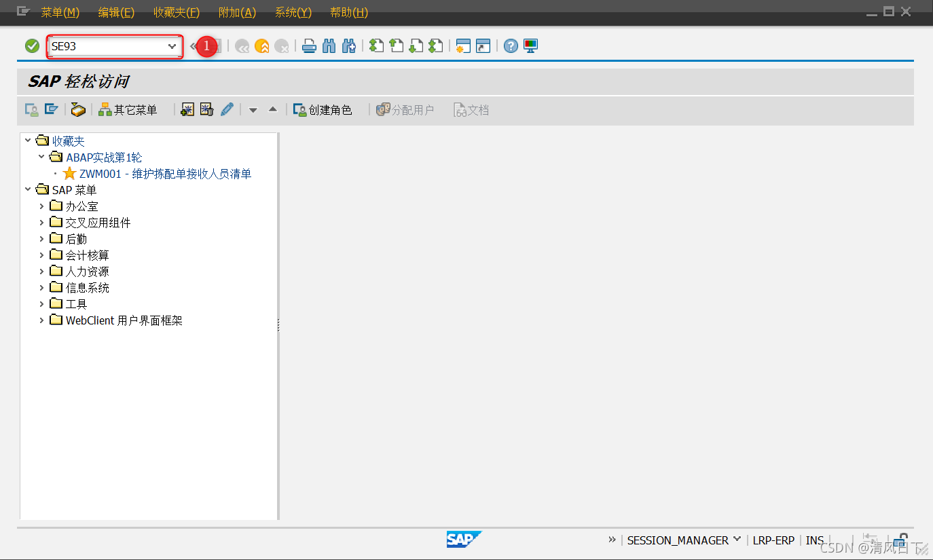The image size is (933, 560).
Task: Open the SAP Business Workplace icon
Action: (x=78, y=109)
